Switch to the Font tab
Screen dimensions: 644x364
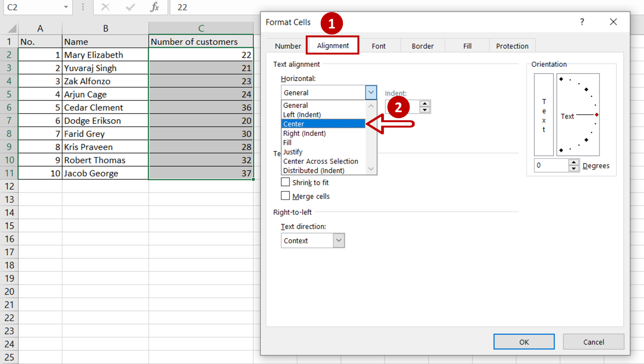pos(378,46)
